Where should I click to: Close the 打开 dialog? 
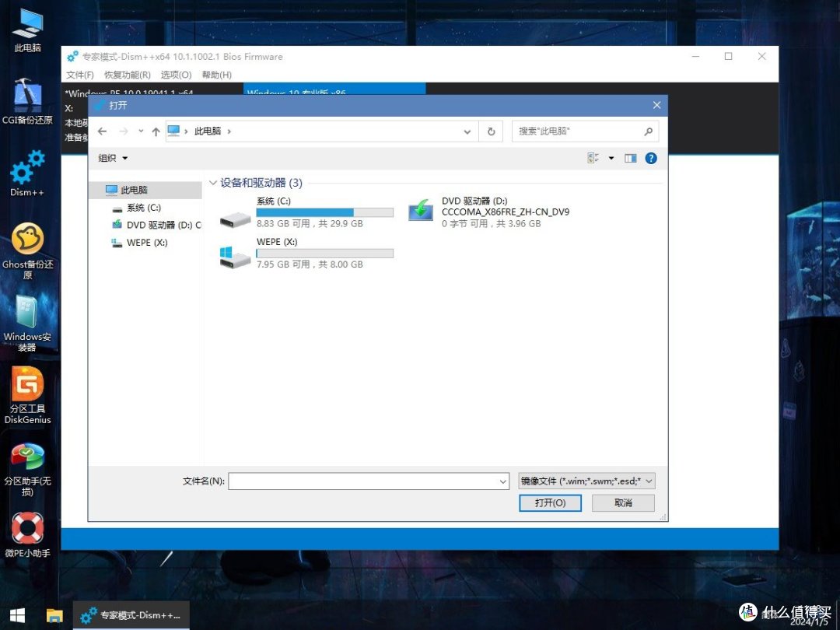(x=656, y=106)
